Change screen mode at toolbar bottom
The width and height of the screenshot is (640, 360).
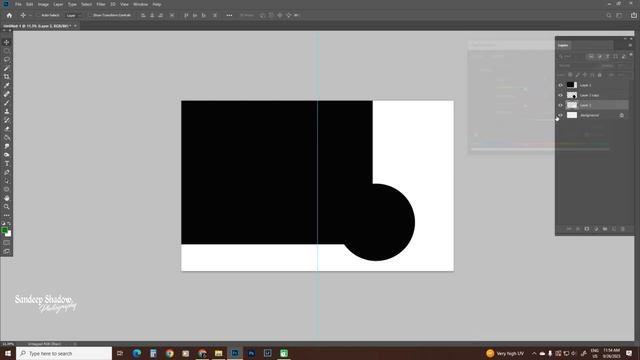7,251
